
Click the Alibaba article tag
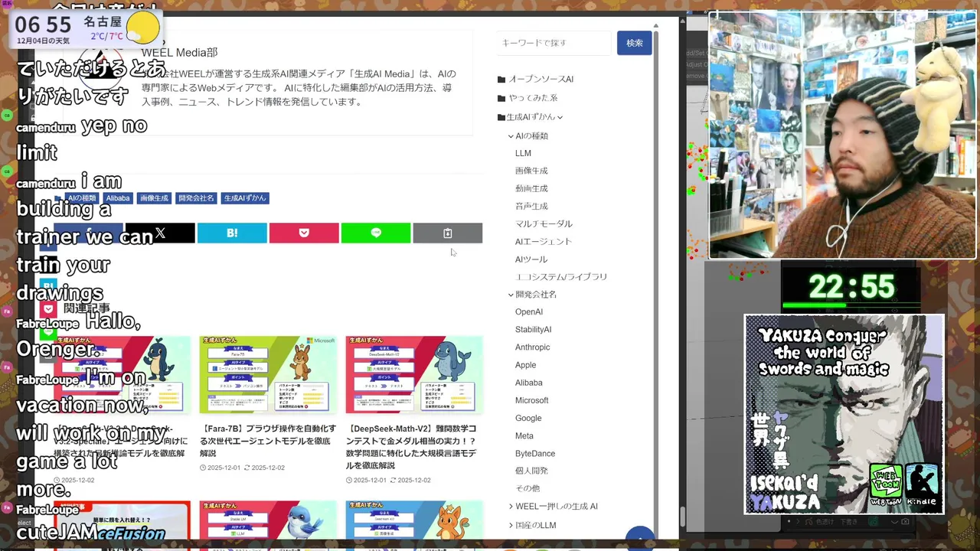tap(118, 198)
